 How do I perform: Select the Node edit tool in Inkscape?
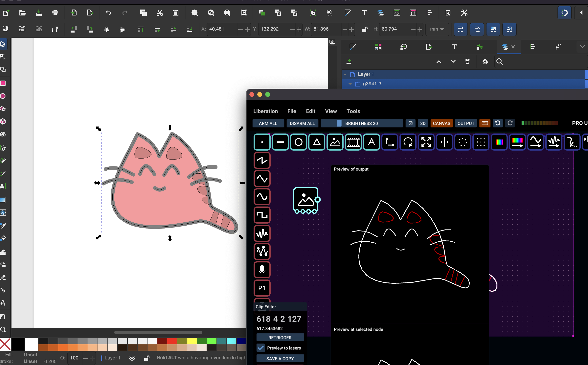coord(3,57)
